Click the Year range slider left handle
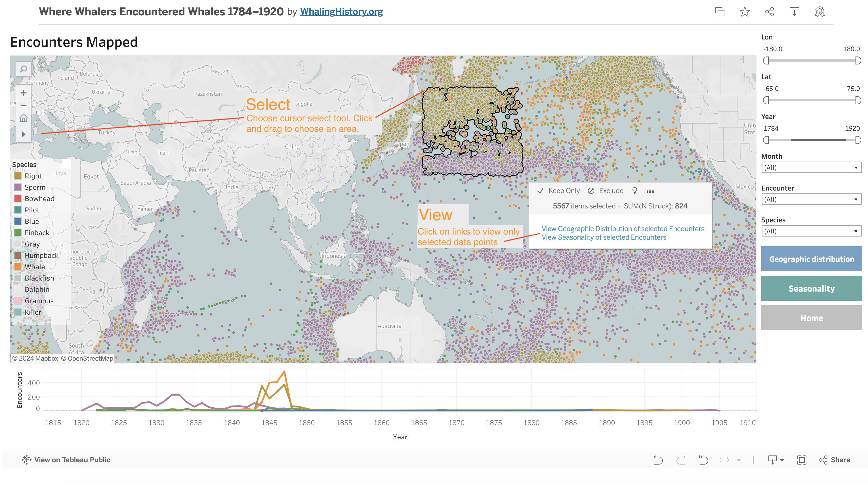This screenshot has width=868, height=485. (766, 140)
